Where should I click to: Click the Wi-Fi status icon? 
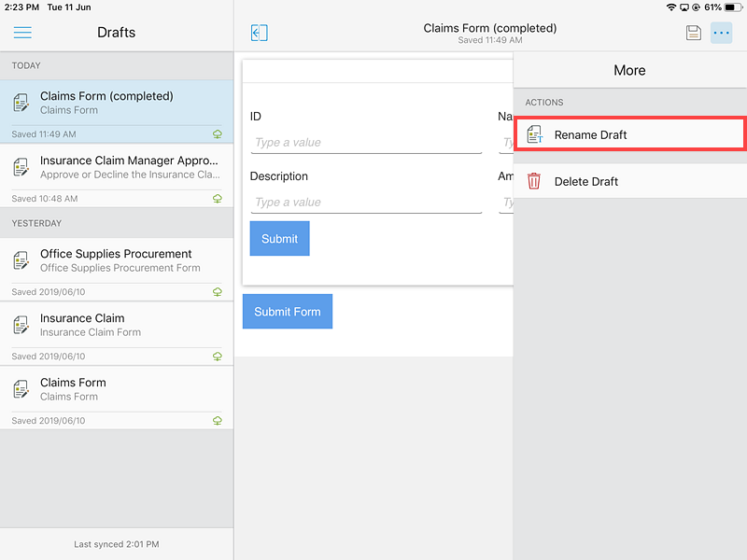tap(671, 7)
